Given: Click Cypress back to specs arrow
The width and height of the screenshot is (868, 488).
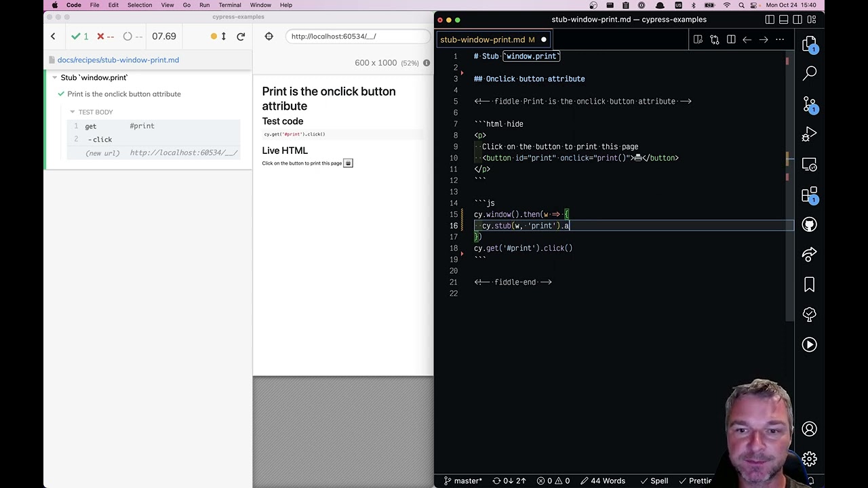Looking at the screenshot, I should [x=53, y=36].
